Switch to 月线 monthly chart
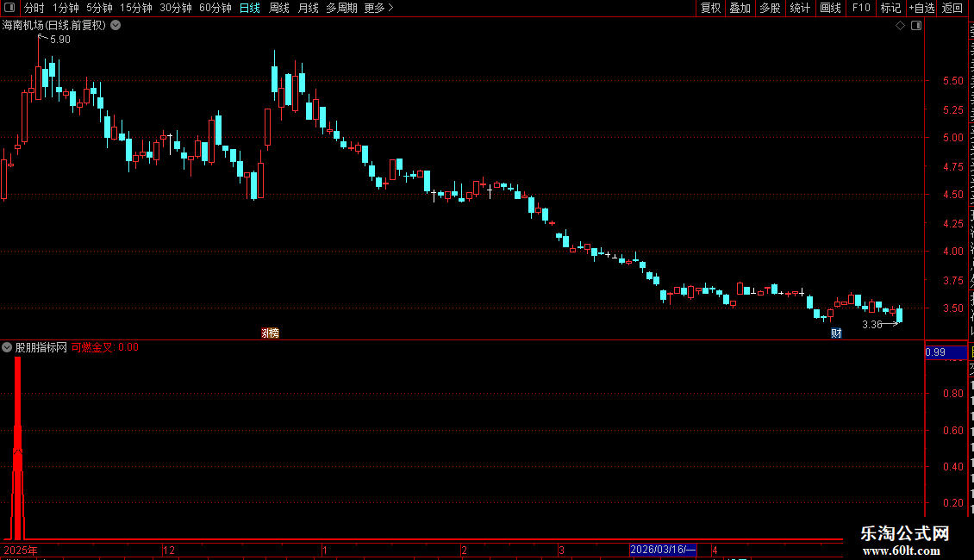The width and height of the screenshot is (974, 560). [308, 8]
